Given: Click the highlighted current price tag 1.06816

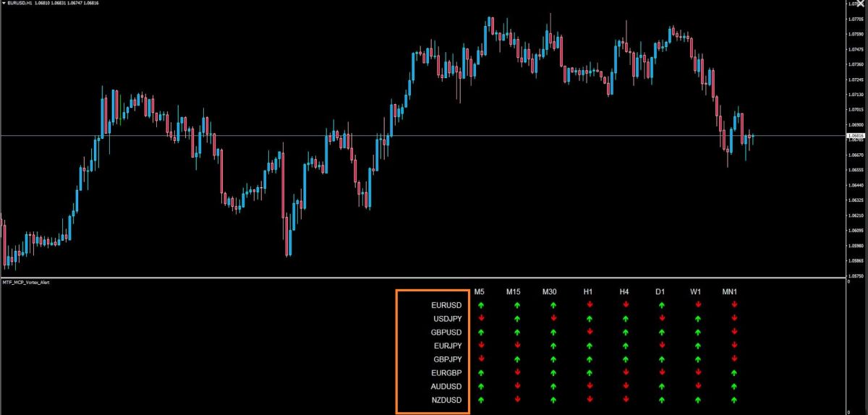Looking at the screenshot, I should pyautogui.click(x=856, y=135).
